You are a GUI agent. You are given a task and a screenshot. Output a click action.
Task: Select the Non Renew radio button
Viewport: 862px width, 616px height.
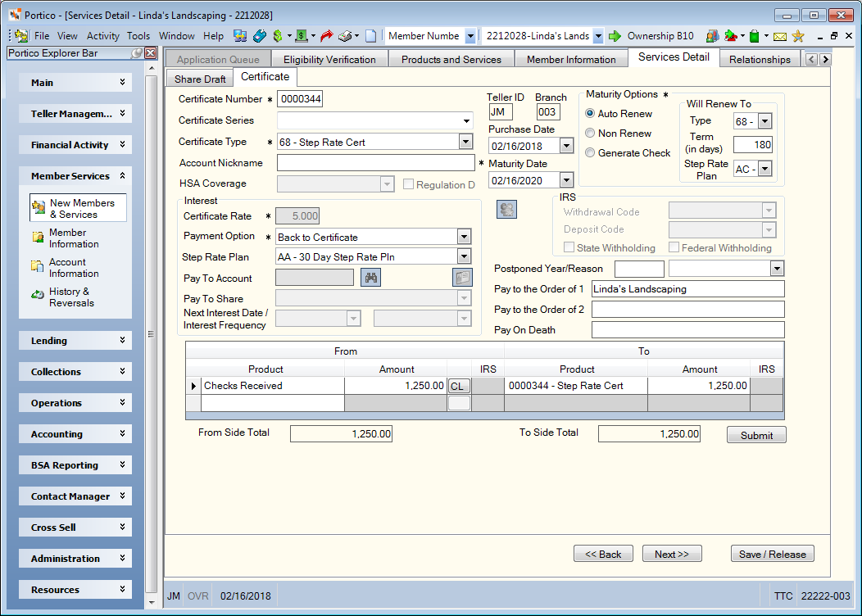coord(590,133)
